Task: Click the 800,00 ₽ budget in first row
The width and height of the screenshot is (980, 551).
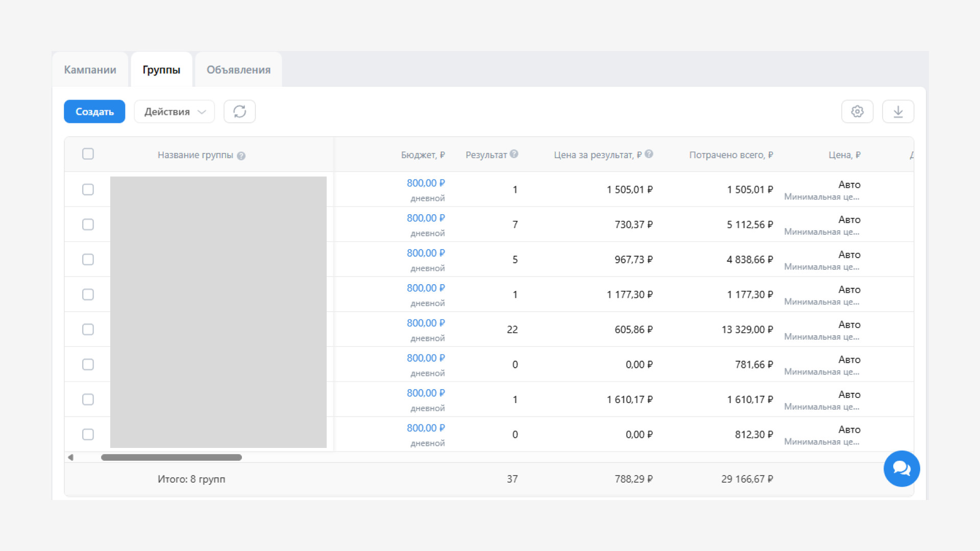Action: (425, 183)
